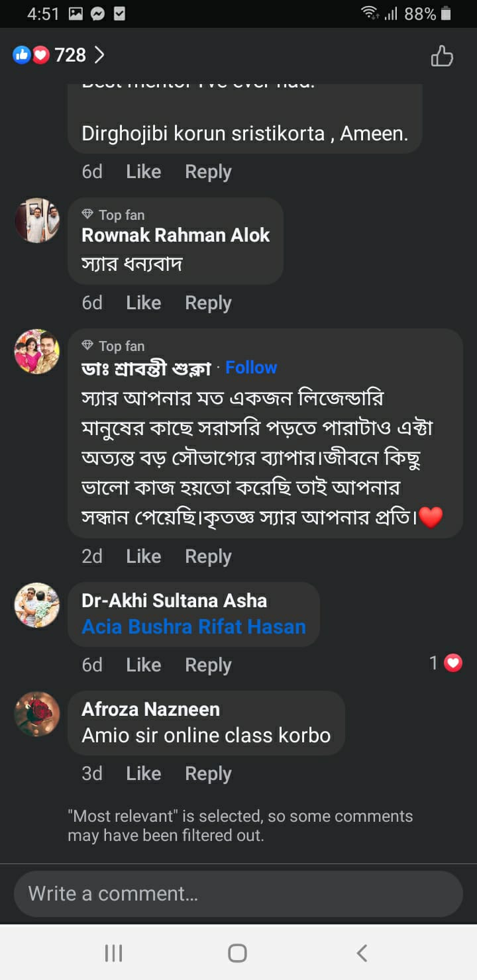Open the Android recent apps icon

coord(114,953)
